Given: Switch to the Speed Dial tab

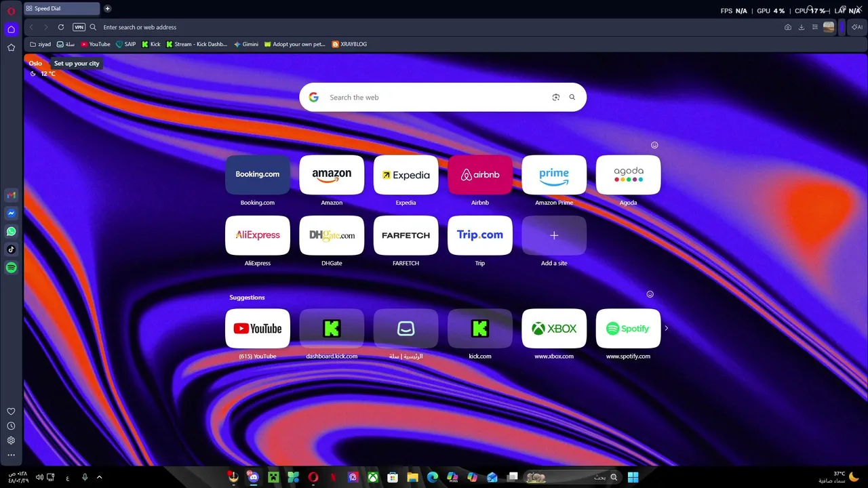Looking at the screenshot, I should click(x=62, y=9).
